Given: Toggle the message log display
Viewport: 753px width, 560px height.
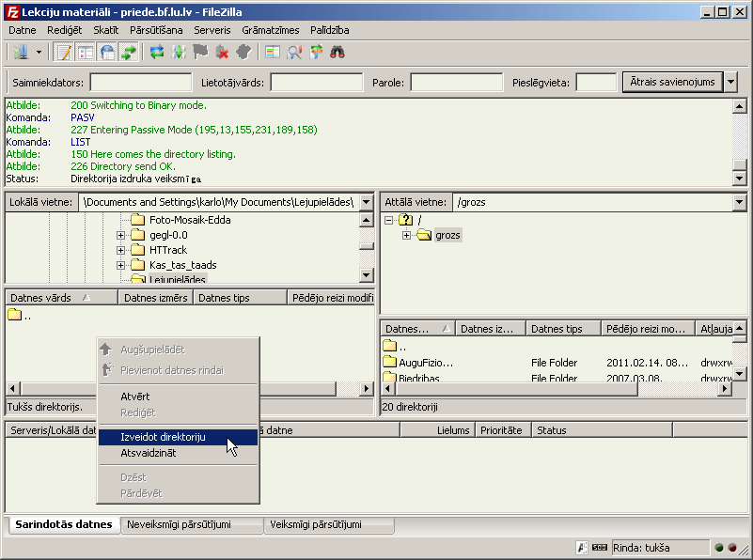Looking at the screenshot, I should (x=63, y=52).
